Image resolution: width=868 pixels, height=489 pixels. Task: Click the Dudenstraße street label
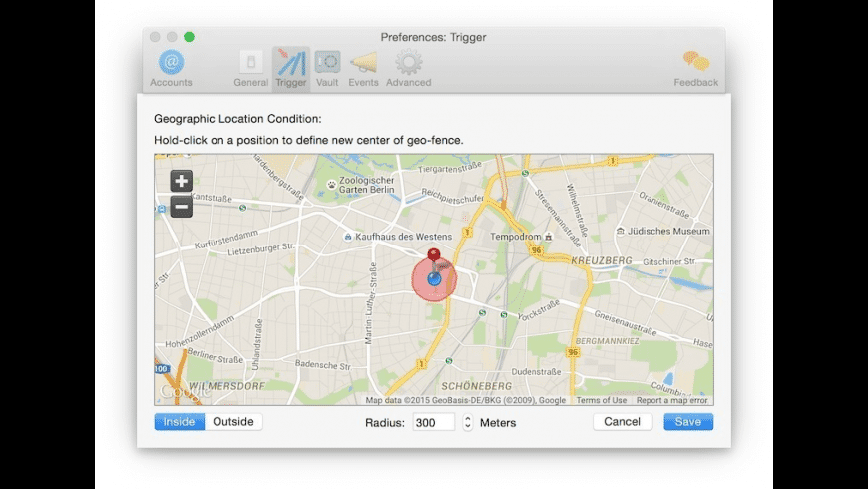click(x=536, y=371)
